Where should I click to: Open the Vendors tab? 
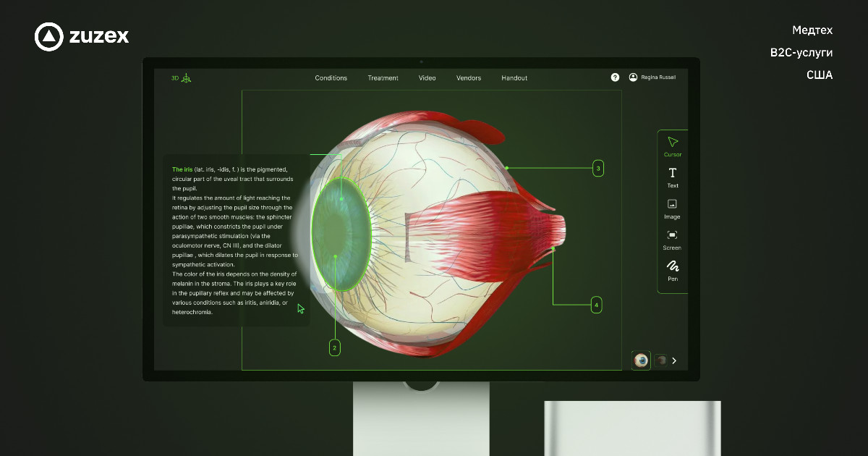tap(468, 78)
